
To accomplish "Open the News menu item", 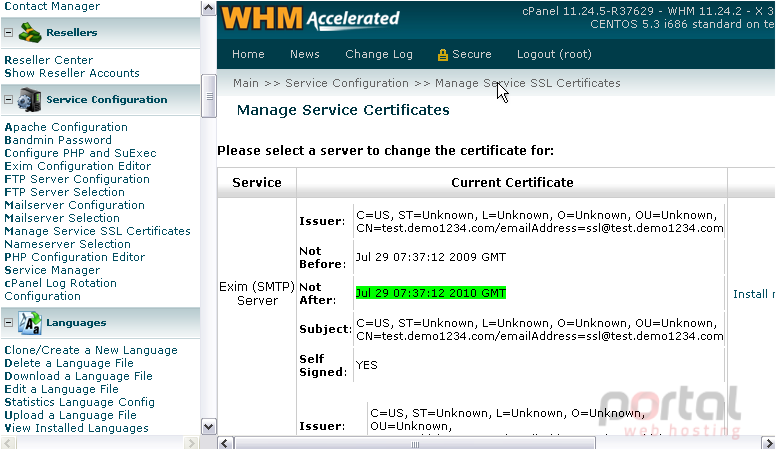I will (x=304, y=54).
